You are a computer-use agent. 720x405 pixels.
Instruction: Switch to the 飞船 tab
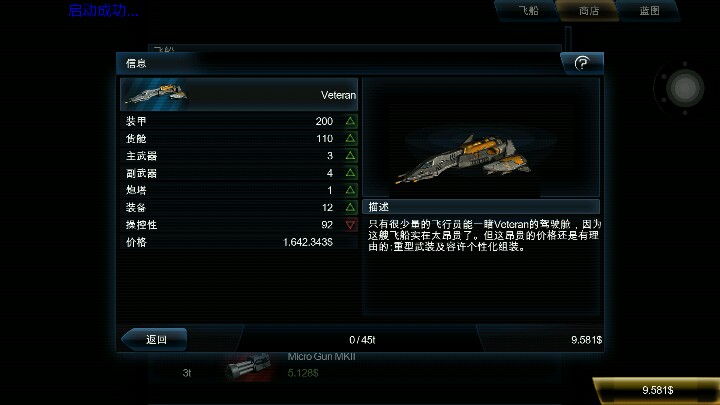(x=527, y=11)
